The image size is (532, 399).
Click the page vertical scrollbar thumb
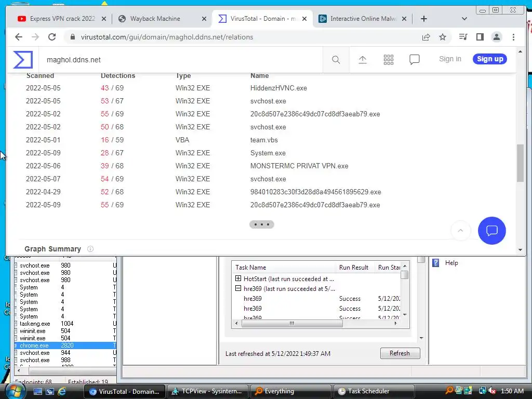[x=520, y=163]
